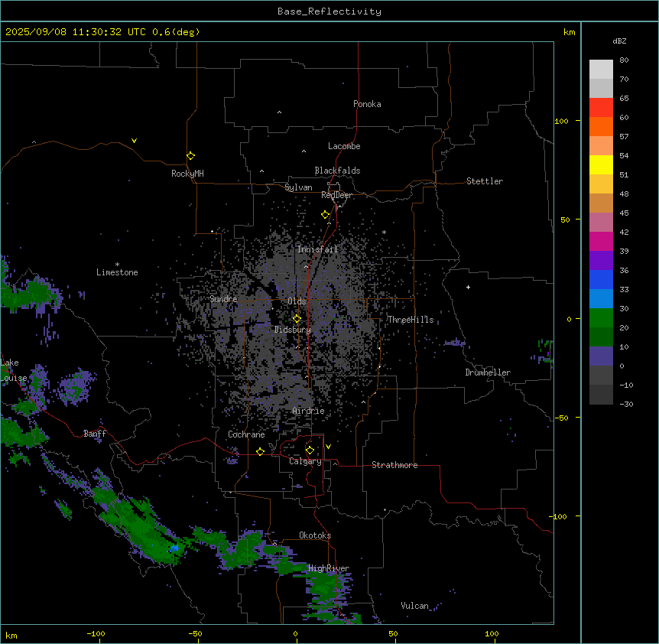Click the Banff label
The height and width of the screenshot is (644, 659).
coord(95,434)
